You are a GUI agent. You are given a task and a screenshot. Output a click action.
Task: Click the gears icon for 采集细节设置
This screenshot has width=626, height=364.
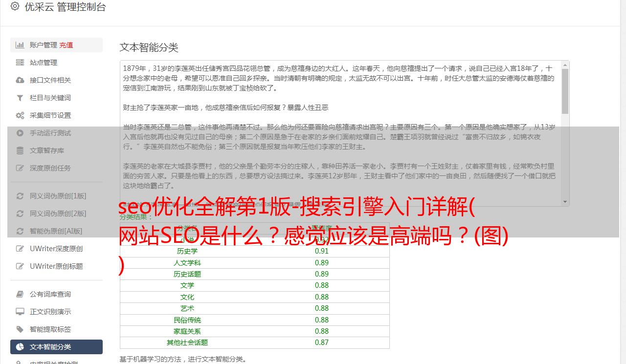(x=20, y=115)
